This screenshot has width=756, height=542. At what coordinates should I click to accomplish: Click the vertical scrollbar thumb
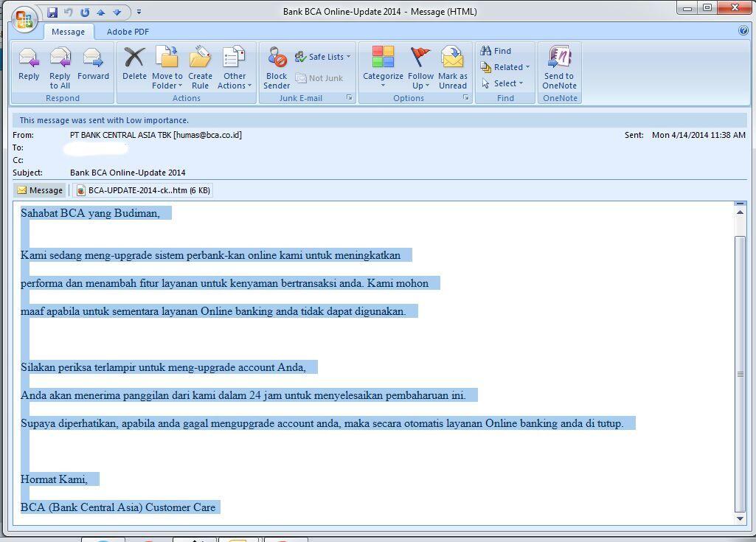pyautogui.click(x=740, y=374)
